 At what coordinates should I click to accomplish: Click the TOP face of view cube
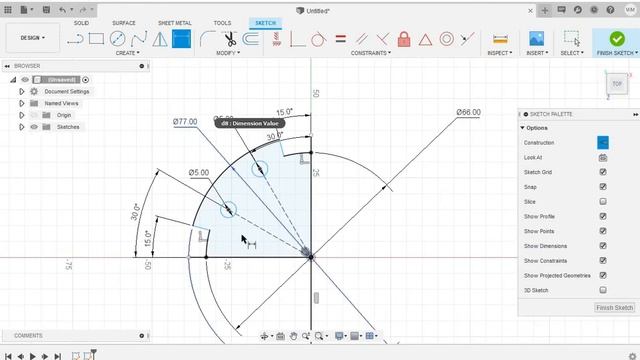pos(617,84)
